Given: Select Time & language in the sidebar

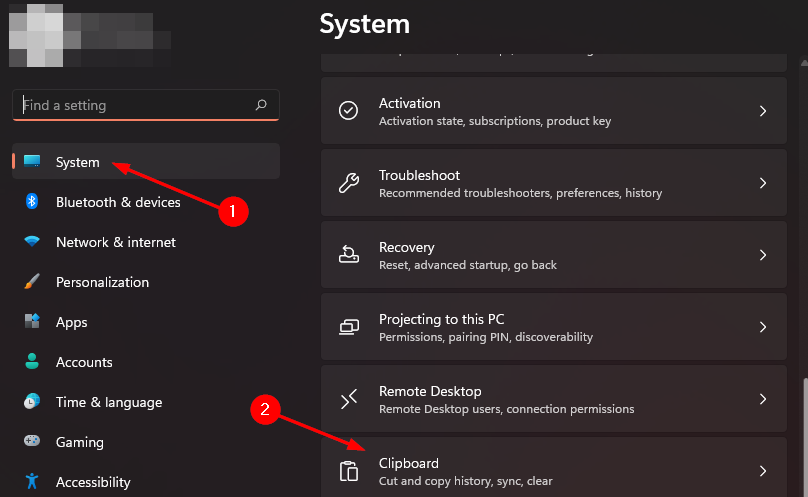Looking at the screenshot, I should pyautogui.click(x=108, y=402).
